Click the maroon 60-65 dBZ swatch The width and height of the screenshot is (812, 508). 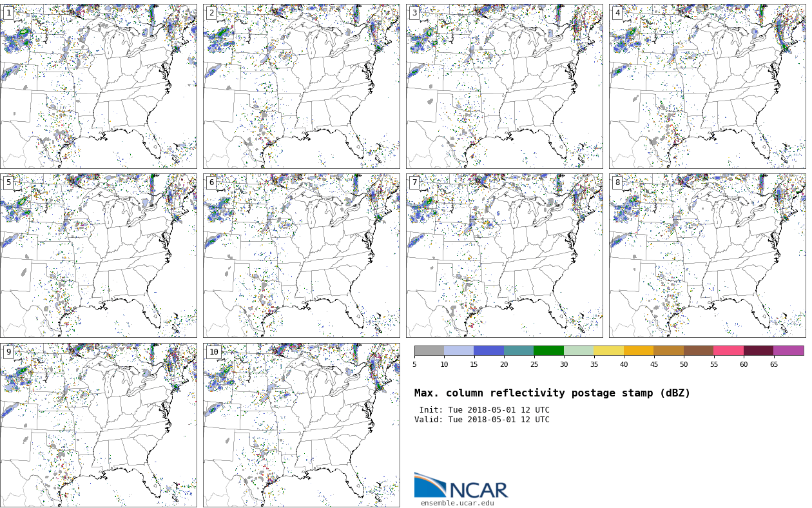[759, 351]
